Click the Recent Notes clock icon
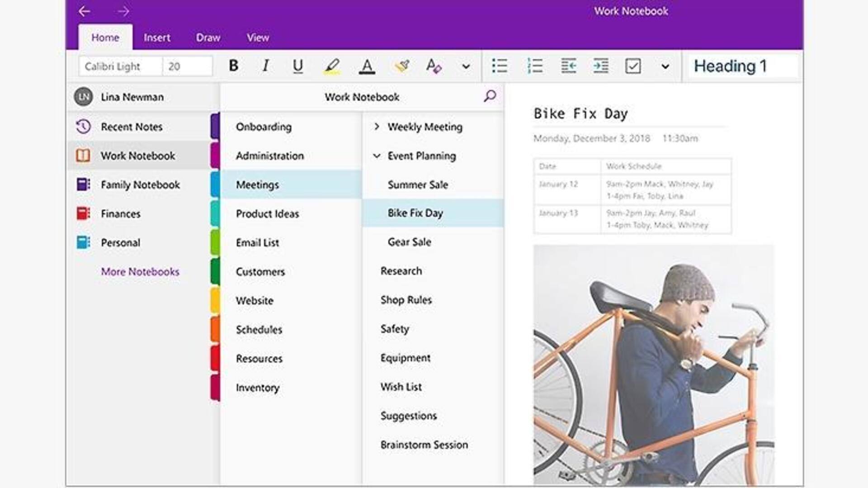Viewport: 868px width, 488px height. 83,127
